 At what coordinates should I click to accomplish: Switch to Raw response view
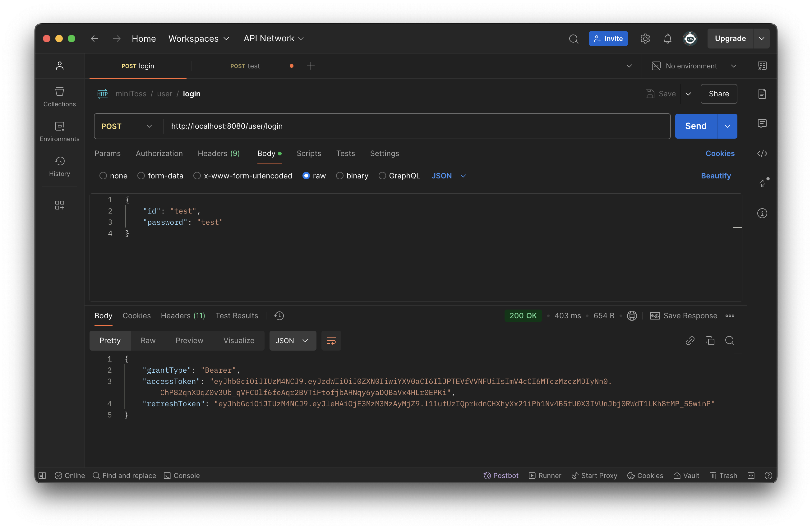tap(148, 340)
